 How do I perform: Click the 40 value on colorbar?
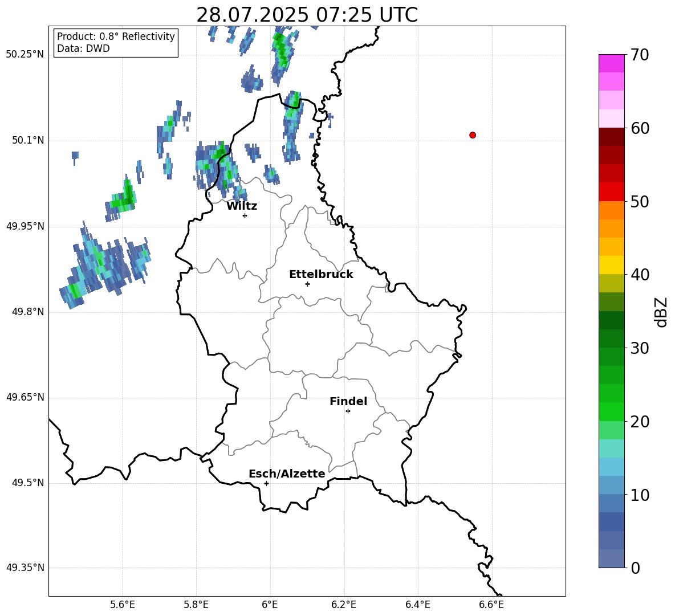[x=640, y=275]
